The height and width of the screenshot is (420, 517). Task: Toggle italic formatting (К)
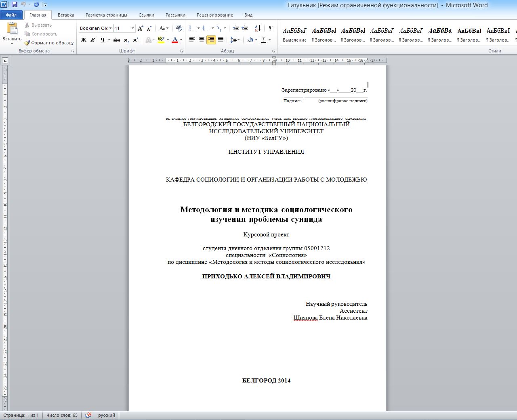[93, 40]
